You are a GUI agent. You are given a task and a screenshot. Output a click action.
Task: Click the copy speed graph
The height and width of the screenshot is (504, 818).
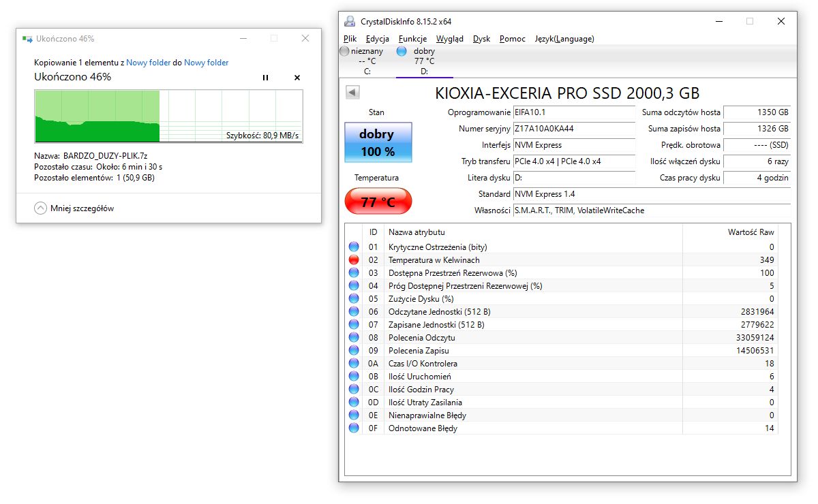[168, 116]
